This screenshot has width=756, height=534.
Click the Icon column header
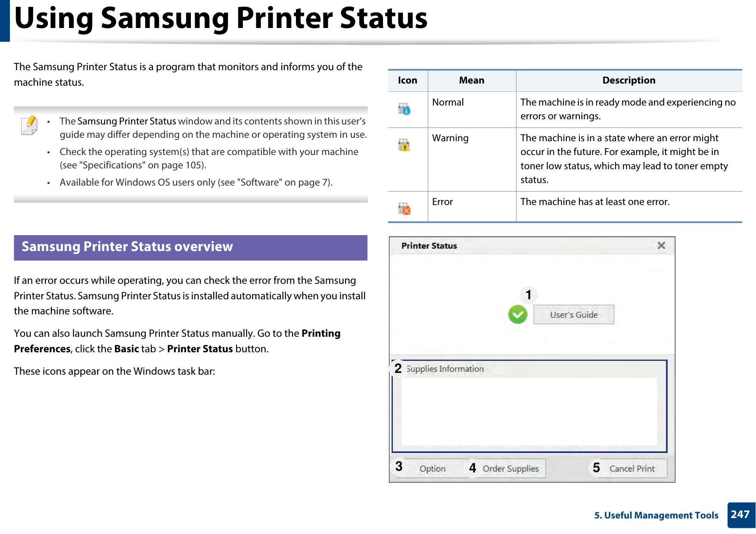pos(408,81)
